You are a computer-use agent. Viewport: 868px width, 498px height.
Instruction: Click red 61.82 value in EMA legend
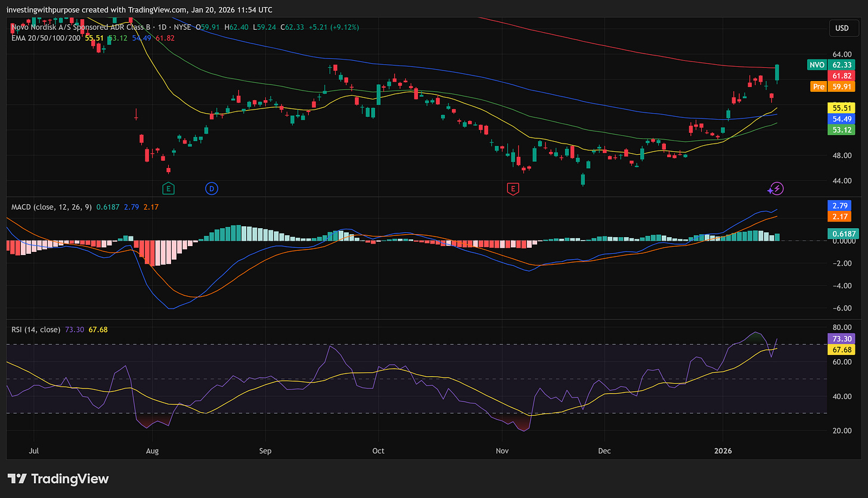pos(165,38)
